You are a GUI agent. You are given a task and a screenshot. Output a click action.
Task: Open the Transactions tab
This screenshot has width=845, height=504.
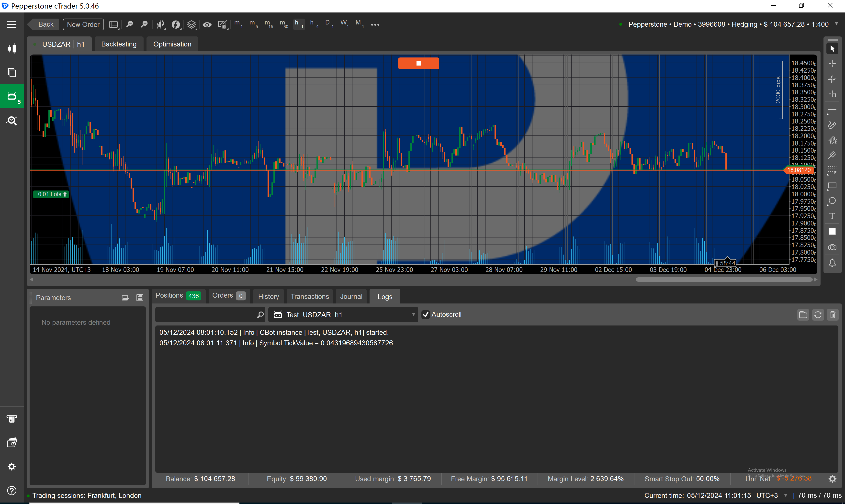pos(310,296)
